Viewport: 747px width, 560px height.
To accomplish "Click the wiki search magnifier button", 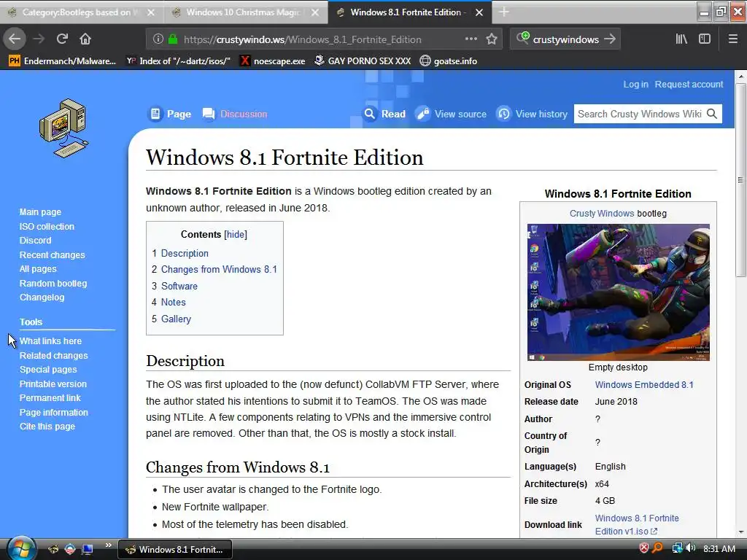I will pyautogui.click(x=712, y=114).
